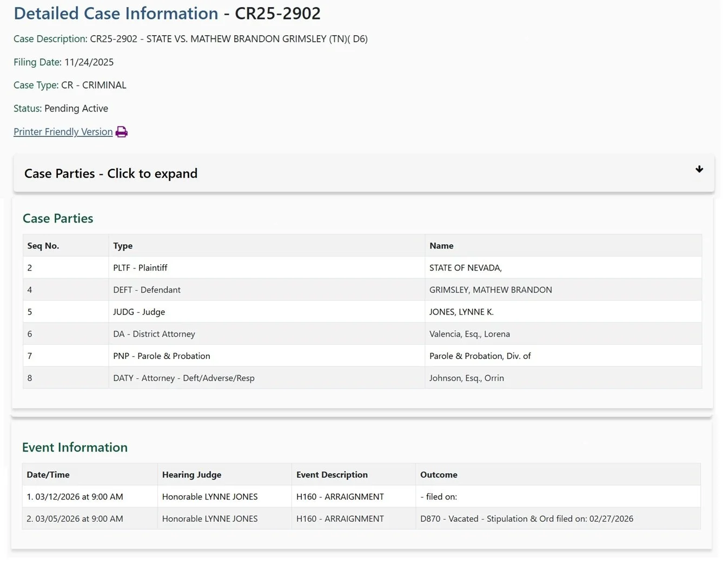The height and width of the screenshot is (564, 728).
Task: Click judge name JONES, LYNNE K.
Action: tap(461, 312)
